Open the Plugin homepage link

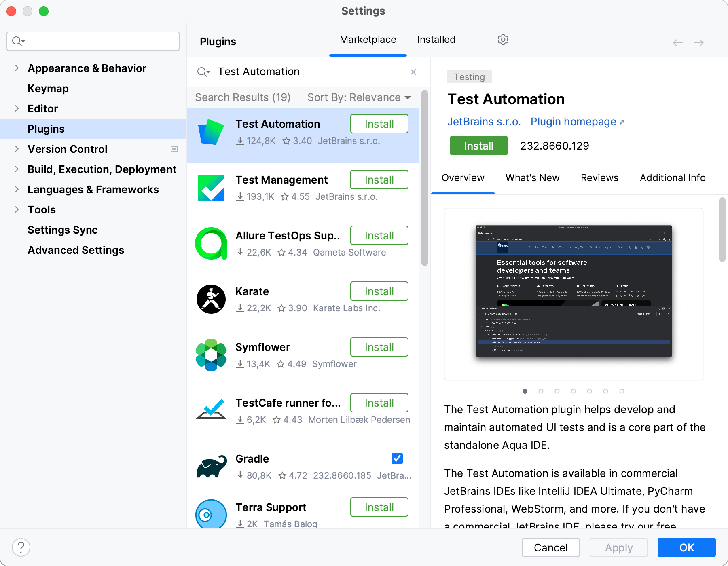tap(574, 121)
